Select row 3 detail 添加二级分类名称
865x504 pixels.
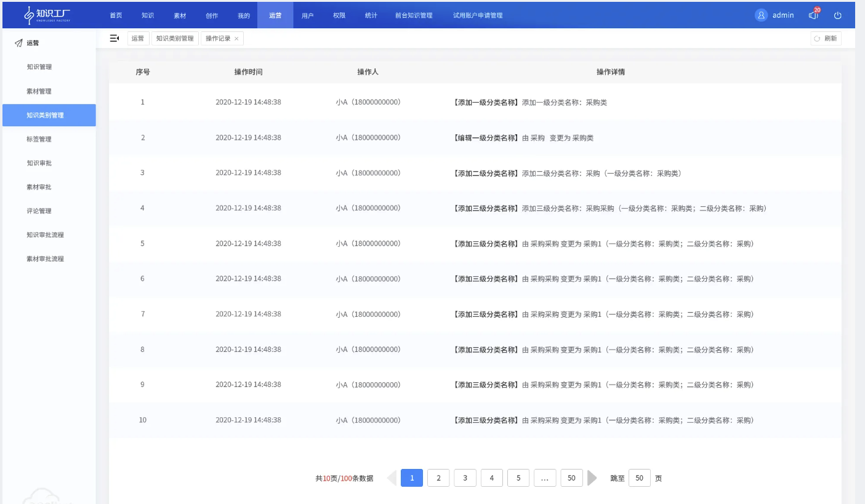pos(566,174)
